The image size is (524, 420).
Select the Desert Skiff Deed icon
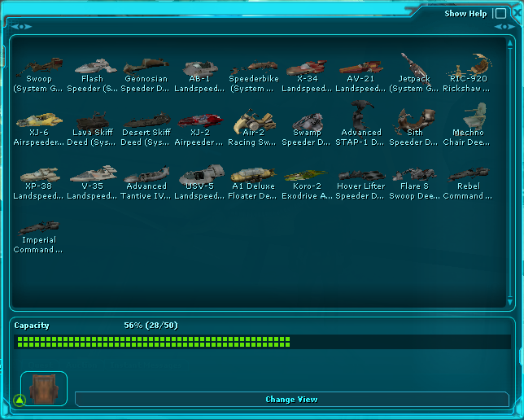[x=147, y=120]
